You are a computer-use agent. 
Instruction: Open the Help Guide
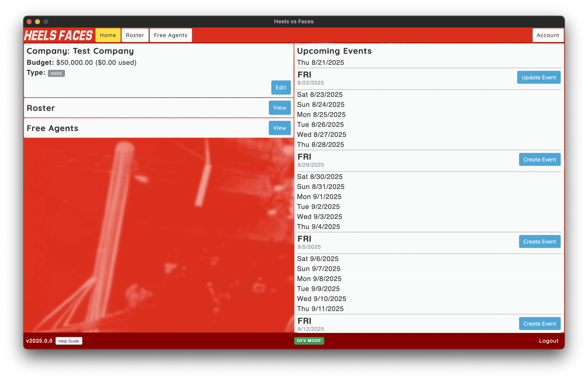click(69, 341)
